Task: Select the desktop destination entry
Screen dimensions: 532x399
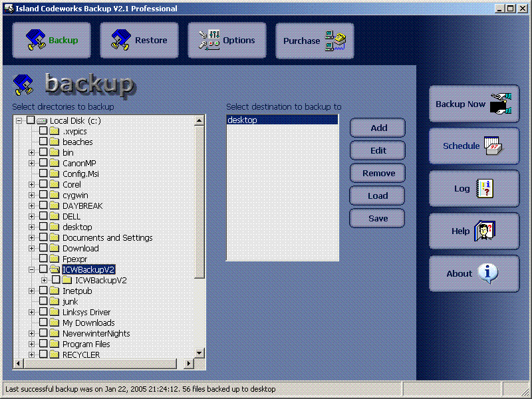Action: 282,120
